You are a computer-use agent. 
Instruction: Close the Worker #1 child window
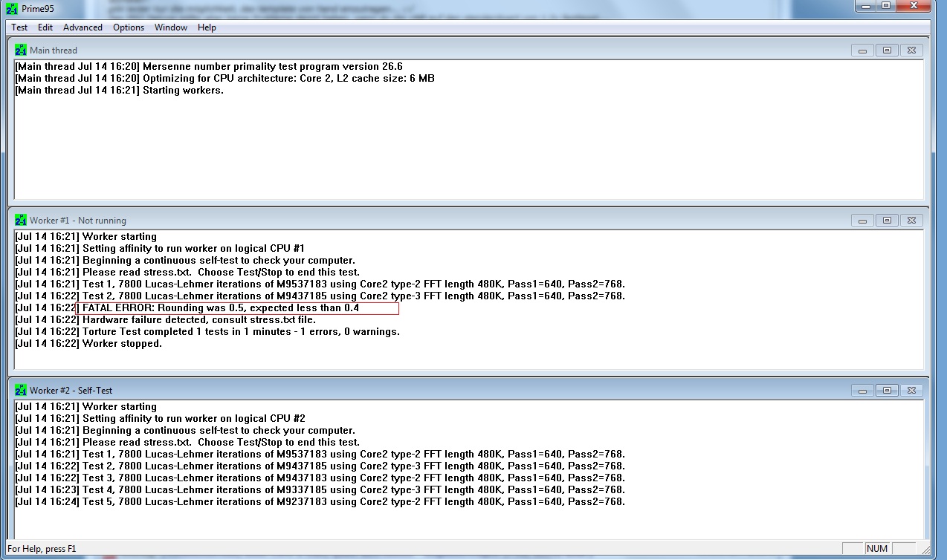click(913, 221)
